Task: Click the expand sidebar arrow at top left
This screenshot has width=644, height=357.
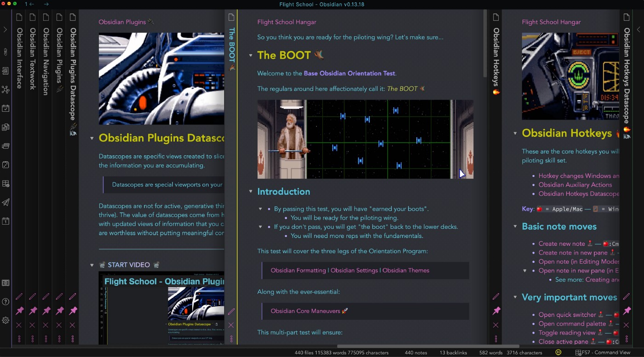Action: pos(6,29)
